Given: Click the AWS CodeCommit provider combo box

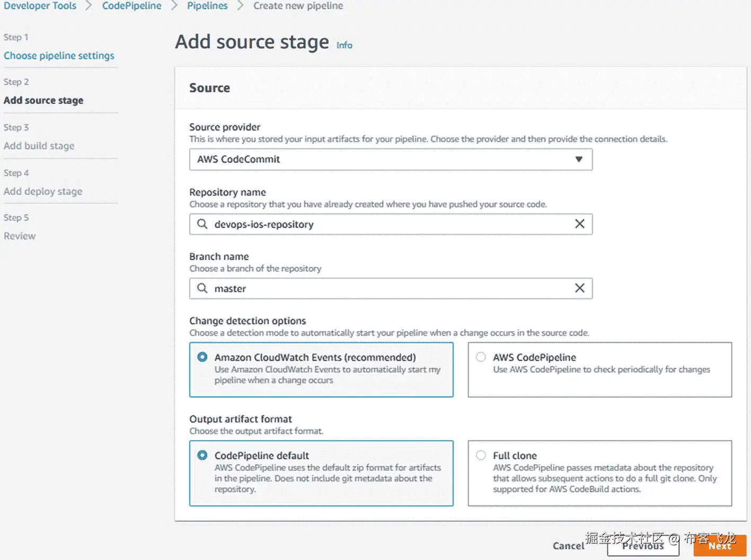Looking at the screenshot, I should (x=382, y=159).
